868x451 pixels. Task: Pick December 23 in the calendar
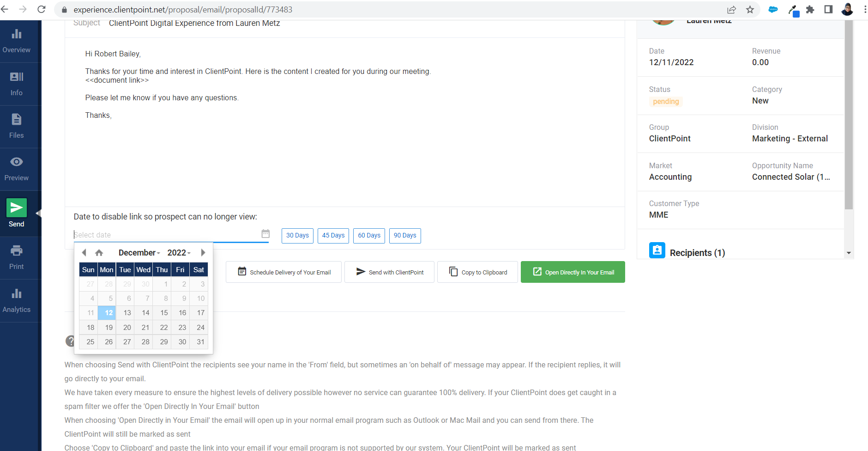click(x=181, y=328)
